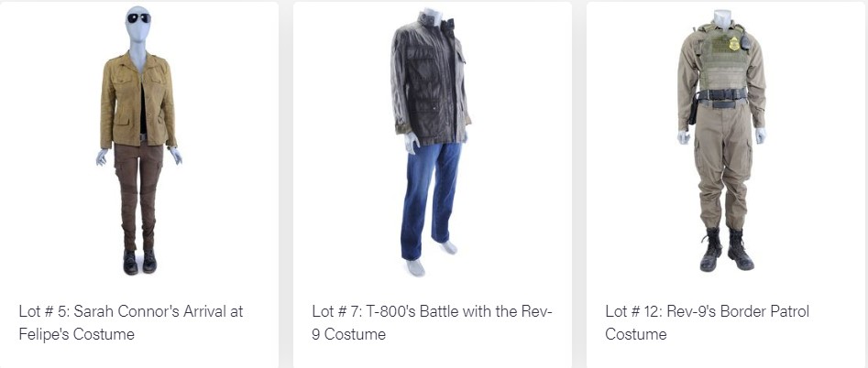The image size is (868, 368).
Task: Open the Sarah Connor costume mannequin photo
Action: point(139,140)
